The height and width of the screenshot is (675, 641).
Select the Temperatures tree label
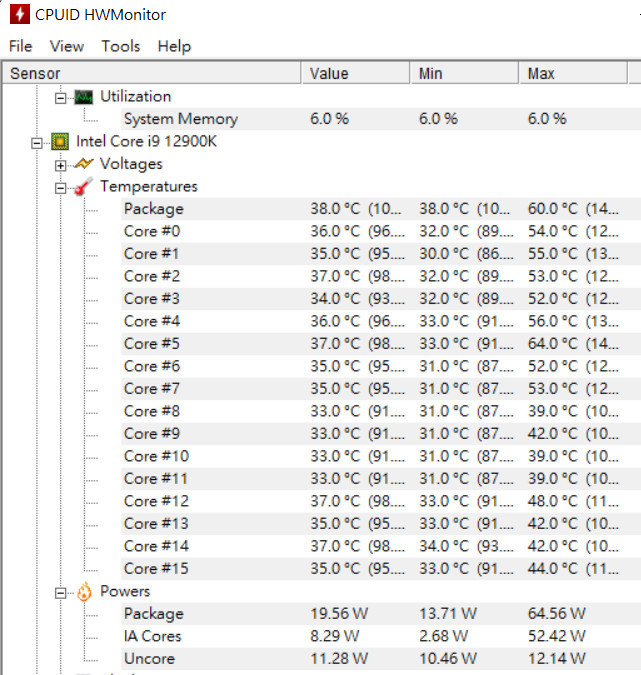tap(149, 186)
